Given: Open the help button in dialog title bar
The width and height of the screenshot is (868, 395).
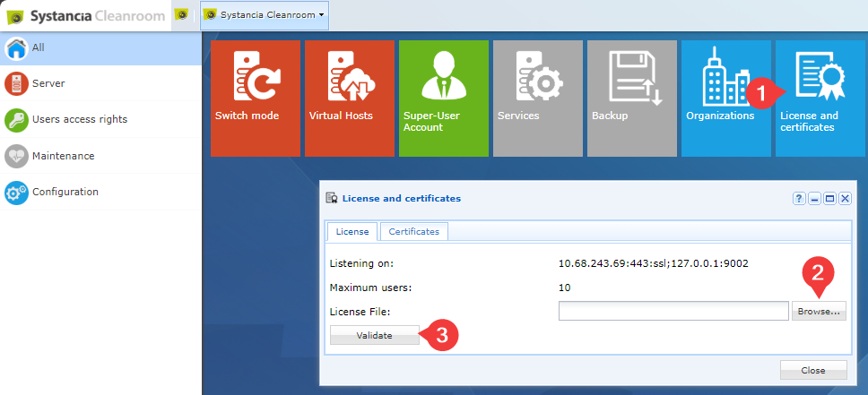Looking at the screenshot, I should (799, 199).
